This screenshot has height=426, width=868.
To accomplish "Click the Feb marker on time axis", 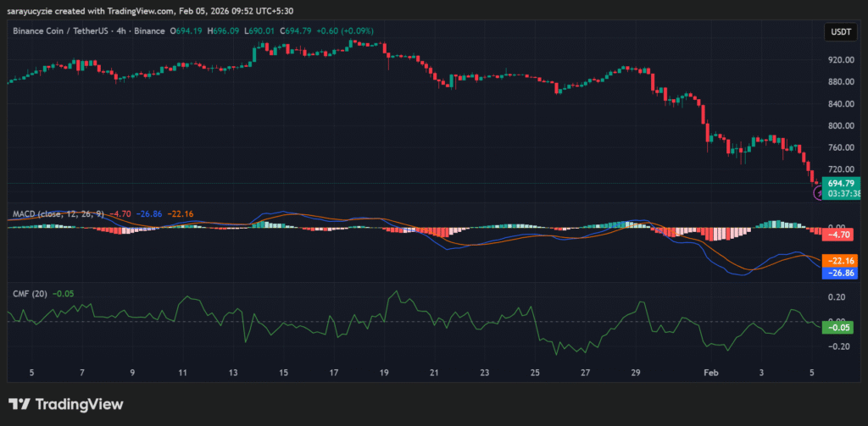I will [x=712, y=373].
